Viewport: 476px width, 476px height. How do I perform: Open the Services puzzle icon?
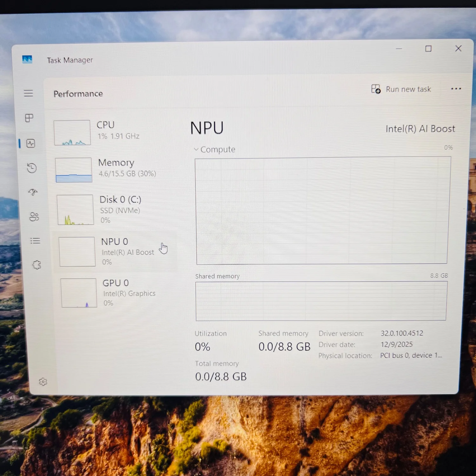[37, 265]
